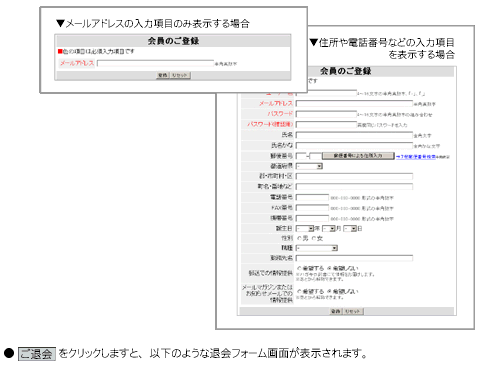The image size is (481, 365).
Task: Click 会員のご登録 heading of the full form
Action: click(x=346, y=71)
